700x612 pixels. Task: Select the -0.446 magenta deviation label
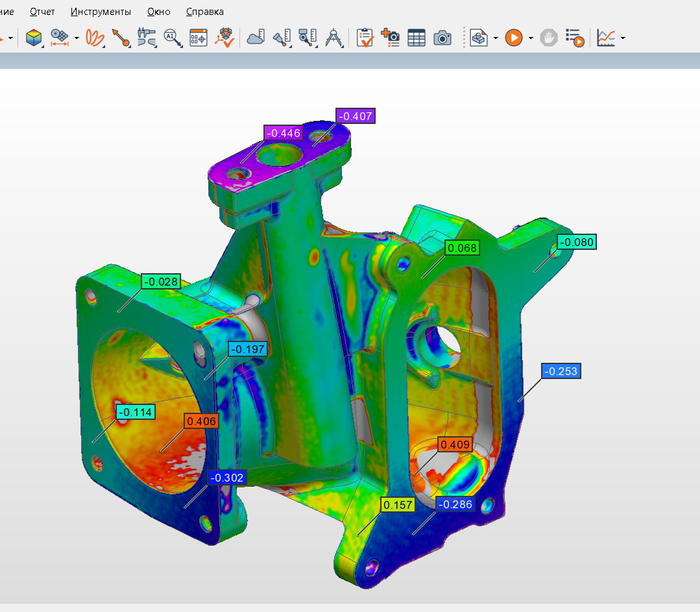tap(284, 133)
